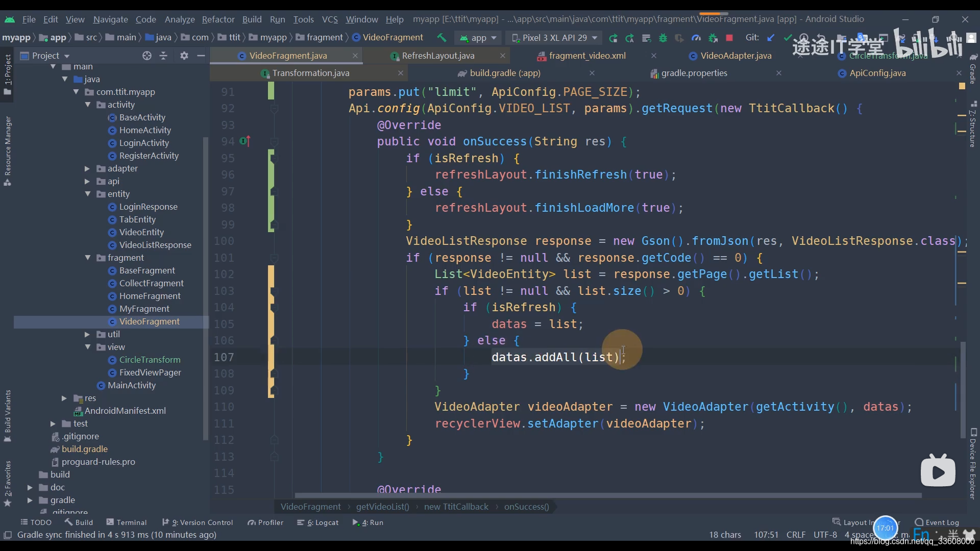Toggle the Build Variants side panel
This screenshot has height=551, width=980.
click(x=7, y=416)
